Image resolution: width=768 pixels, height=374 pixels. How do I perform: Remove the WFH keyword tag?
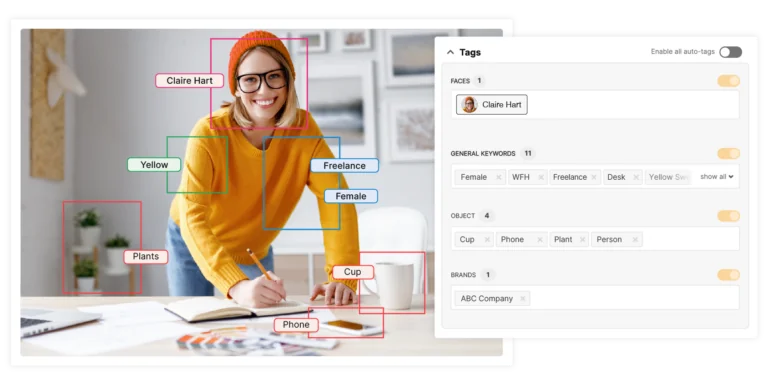click(x=541, y=177)
